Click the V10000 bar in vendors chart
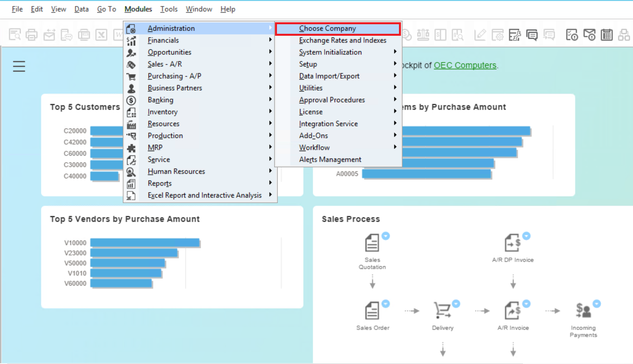Viewport: 633px width, 364px height. click(145, 242)
